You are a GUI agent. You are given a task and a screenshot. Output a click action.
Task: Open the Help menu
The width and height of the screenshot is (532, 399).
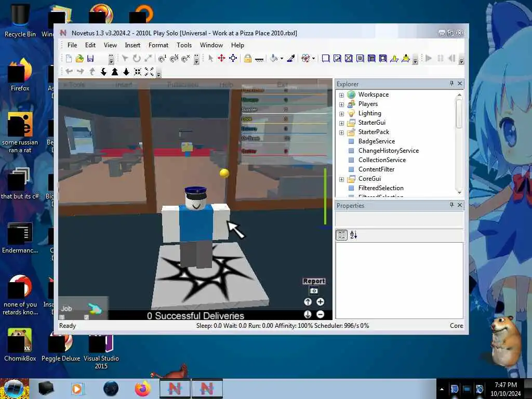coord(237,45)
